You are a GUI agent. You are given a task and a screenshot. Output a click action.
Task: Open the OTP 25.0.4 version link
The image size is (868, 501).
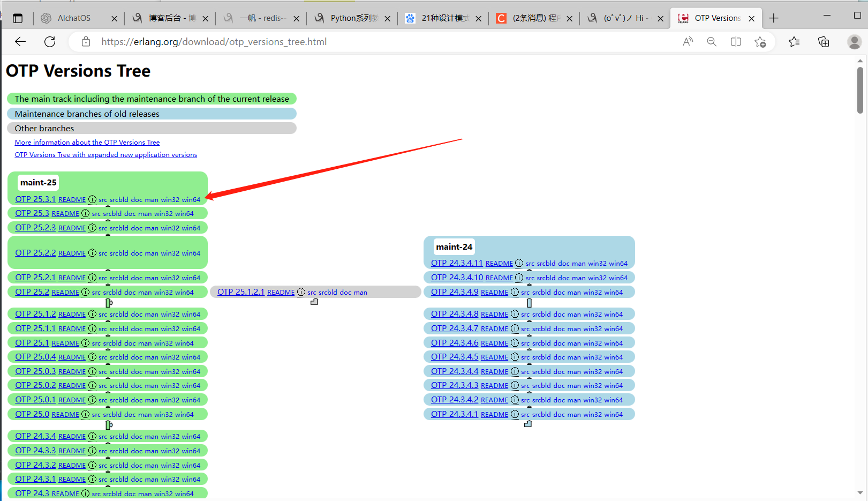35,356
